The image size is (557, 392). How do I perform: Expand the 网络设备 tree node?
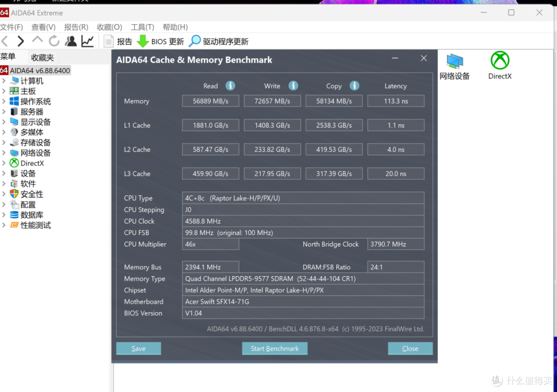pyautogui.click(x=4, y=153)
